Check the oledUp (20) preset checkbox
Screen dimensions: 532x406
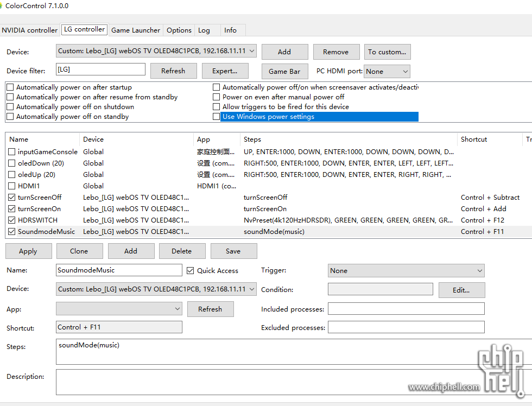(11, 175)
